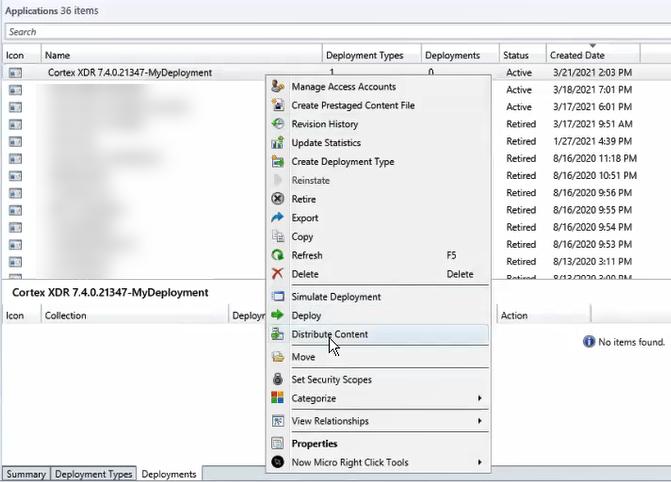This screenshot has height=482, width=671.
Task: Click the View Relationships icon
Action: (277, 421)
